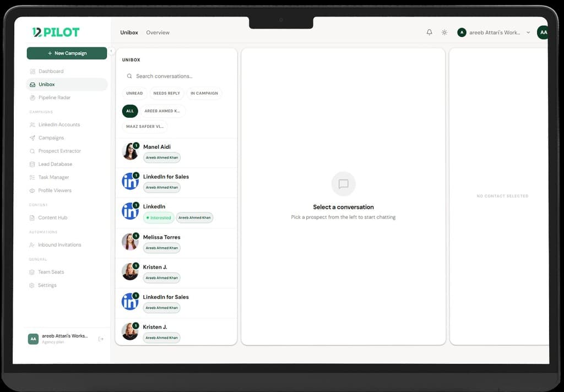Viewport: 564px width, 392px height.
Task: Click the Team Seats layers icon
Action: (x=32, y=272)
